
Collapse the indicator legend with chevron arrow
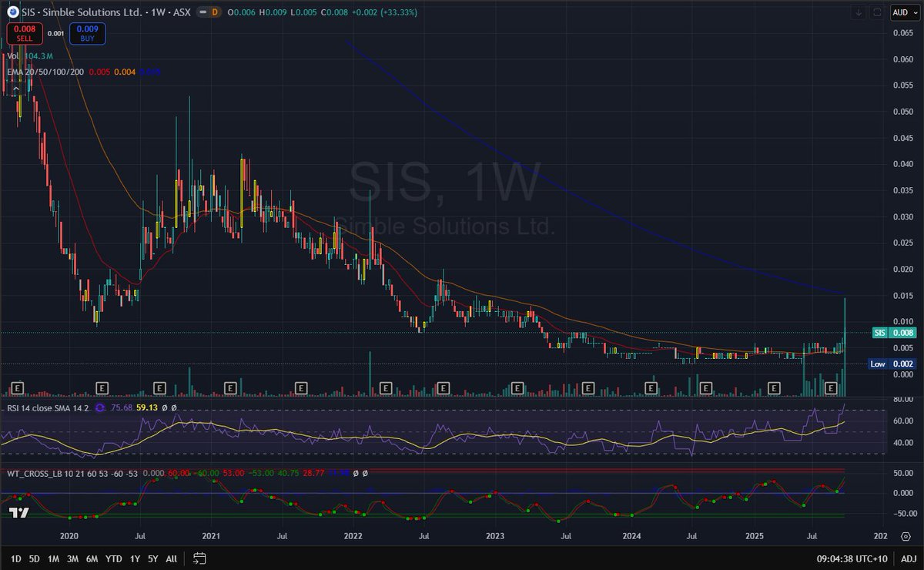coord(15,89)
